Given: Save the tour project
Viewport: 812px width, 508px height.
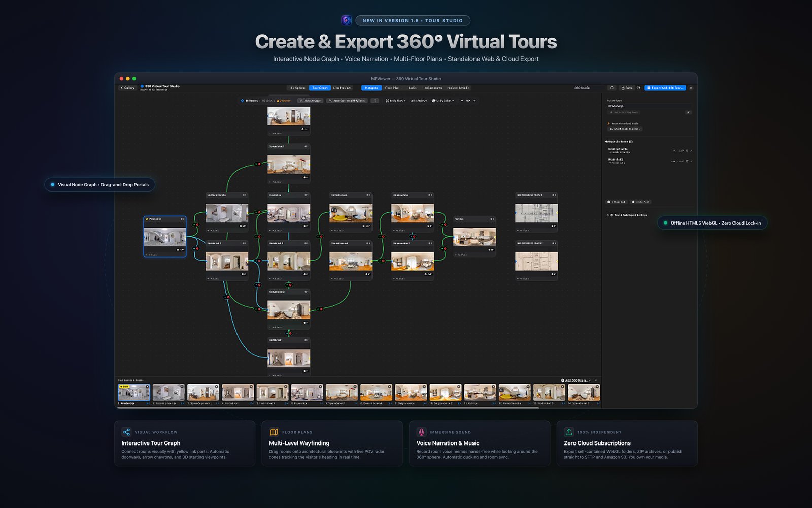Looking at the screenshot, I should click(x=627, y=88).
